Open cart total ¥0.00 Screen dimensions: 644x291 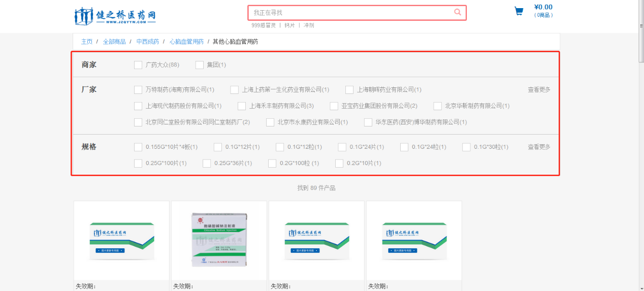(x=543, y=7)
